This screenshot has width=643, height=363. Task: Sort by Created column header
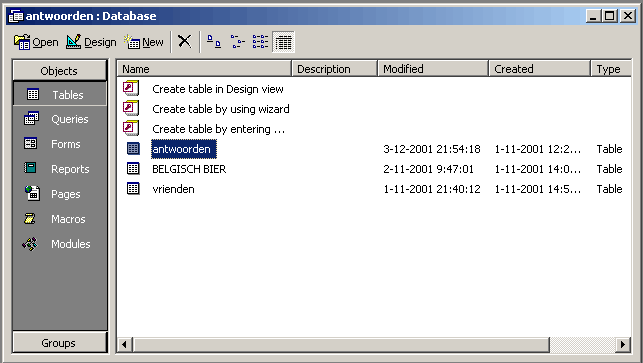click(x=540, y=68)
